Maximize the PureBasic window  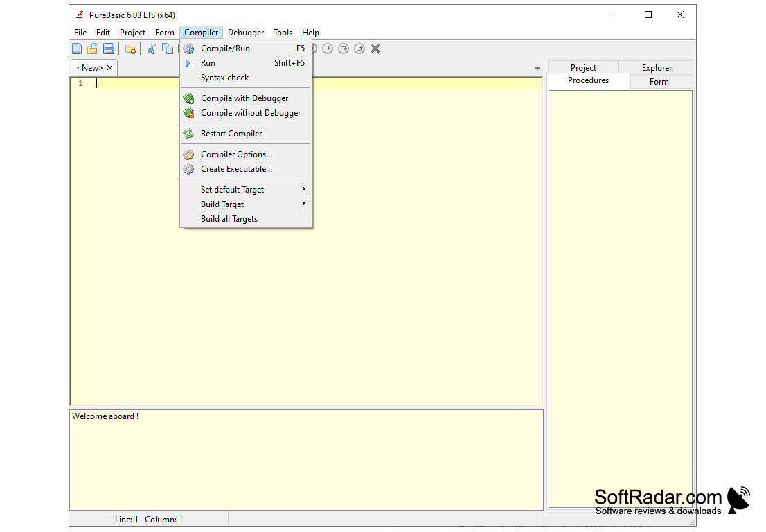(648, 15)
